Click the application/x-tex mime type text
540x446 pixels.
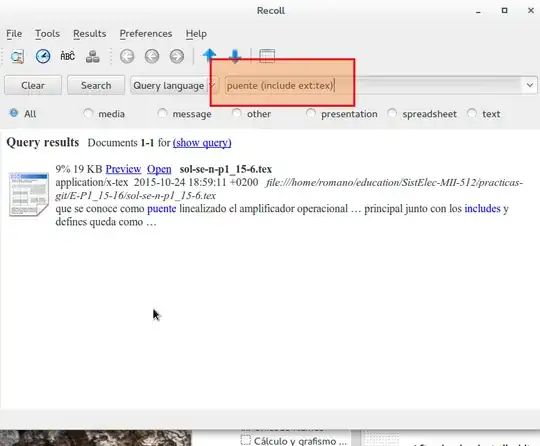pos(92,182)
